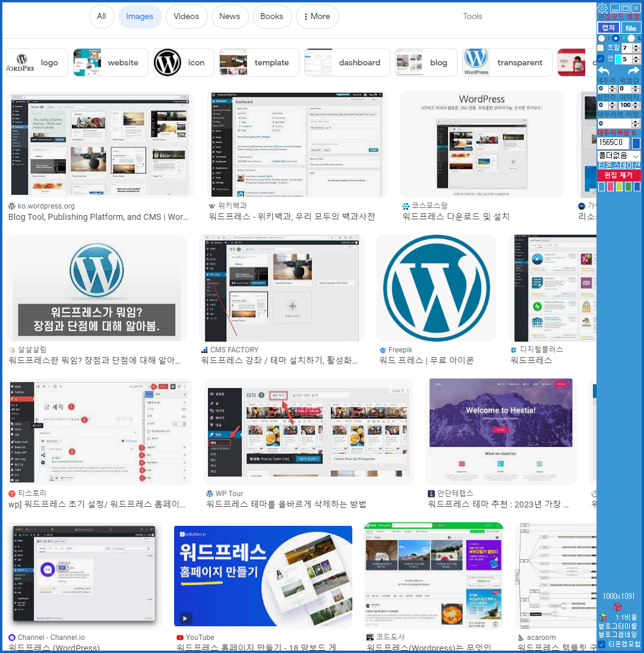Pick the green palette swatch
The height and width of the screenshot is (653, 644).
pos(628,187)
